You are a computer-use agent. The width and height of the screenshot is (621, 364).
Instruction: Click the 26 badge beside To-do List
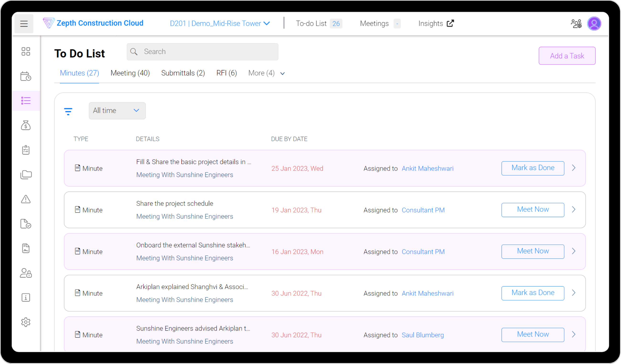tap(336, 23)
